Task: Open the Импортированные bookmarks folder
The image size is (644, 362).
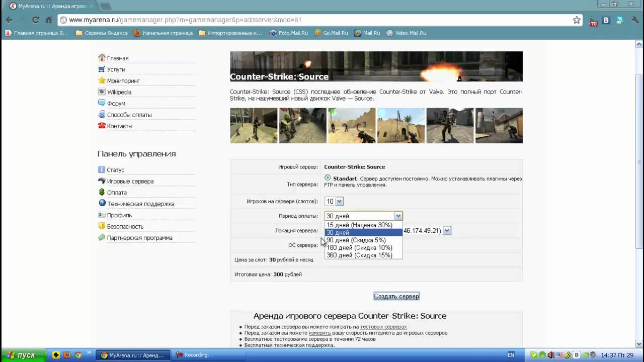Action: tap(231, 33)
